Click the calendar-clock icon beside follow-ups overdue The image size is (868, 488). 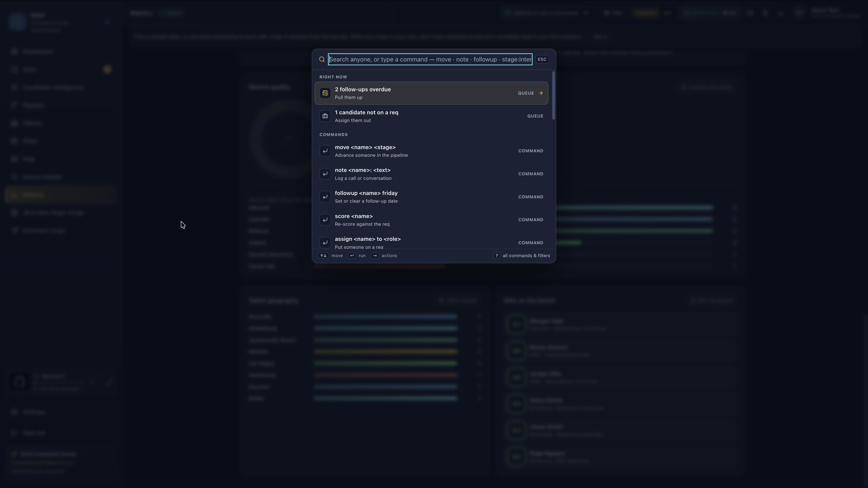click(325, 93)
